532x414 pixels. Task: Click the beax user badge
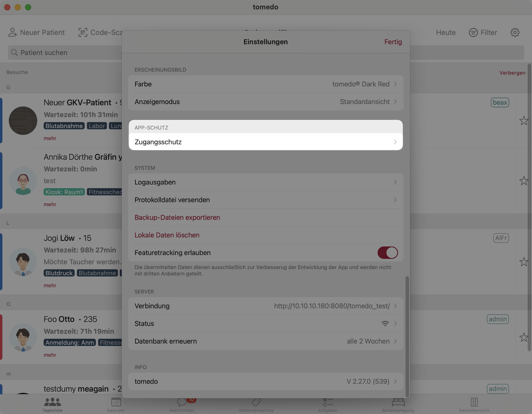click(500, 102)
